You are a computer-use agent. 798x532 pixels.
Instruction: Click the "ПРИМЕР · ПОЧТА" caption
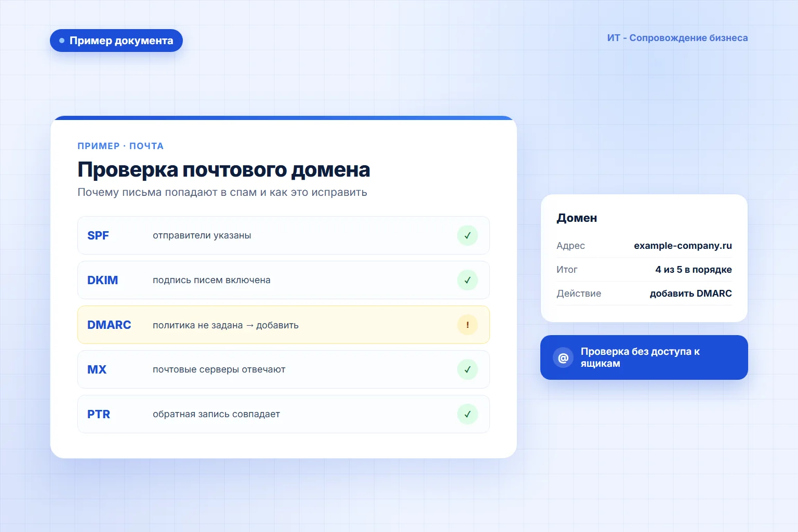pyautogui.click(x=121, y=146)
